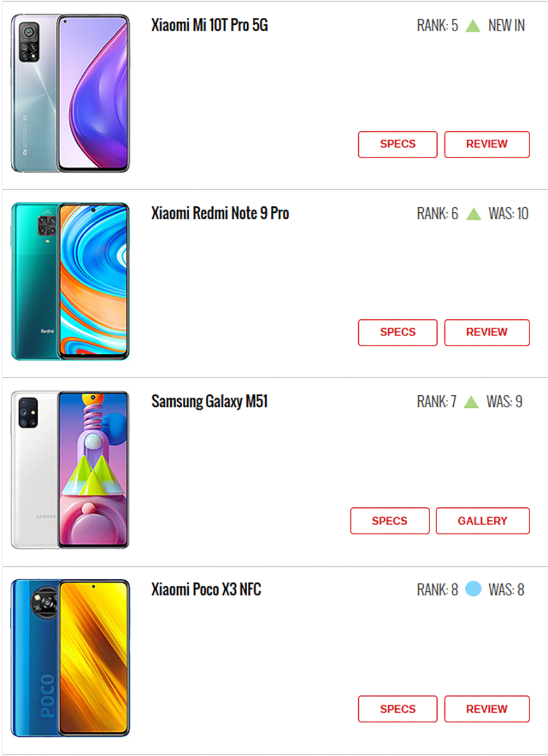Click the Xiaomi Mi 10T Pro 5G title
The height and width of the screenshot is (756, 548).
point(210,25)
